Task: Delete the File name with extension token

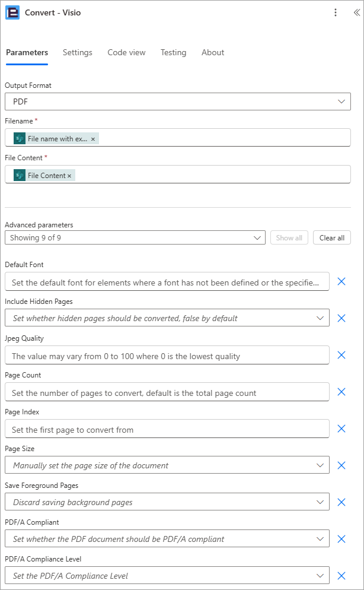Action: point(93,139)
